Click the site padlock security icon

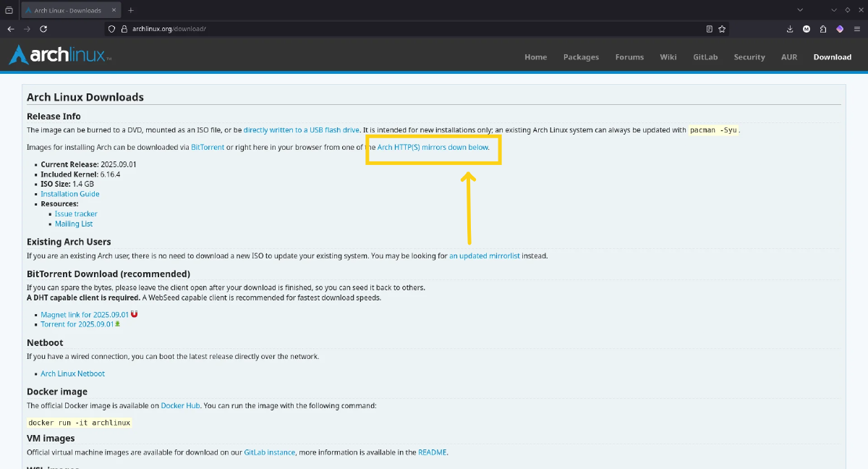tap(124, 29)
